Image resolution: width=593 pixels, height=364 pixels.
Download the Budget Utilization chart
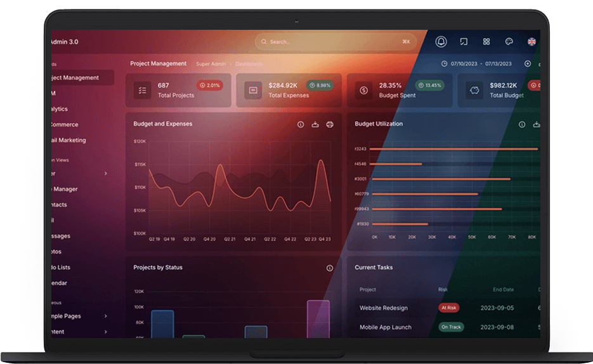point(537,124)
